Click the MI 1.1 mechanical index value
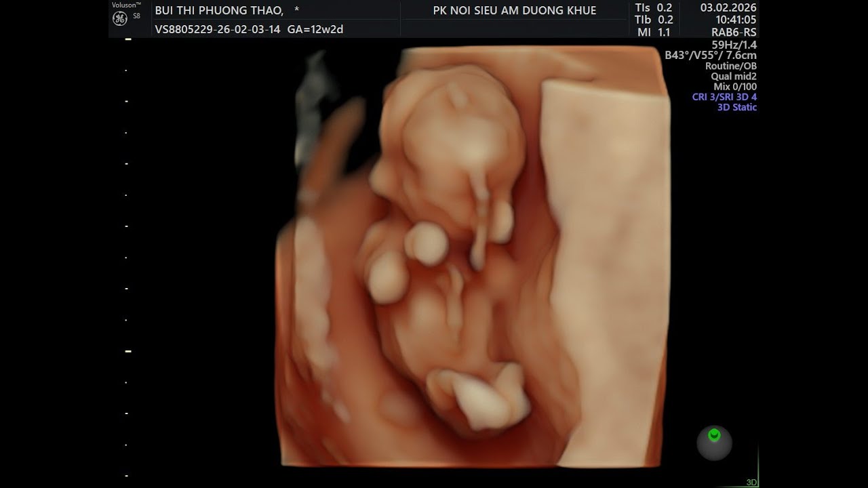The width and height of the screenshot is (868, 488). (653, 32)
